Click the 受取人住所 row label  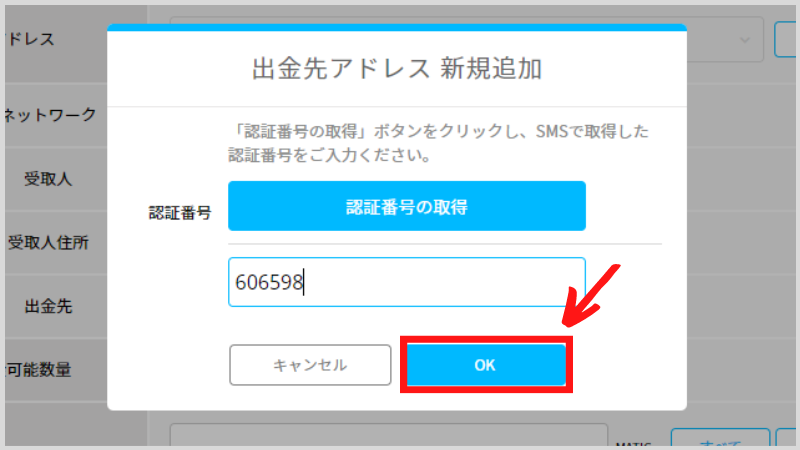click(x=48, y=242)
